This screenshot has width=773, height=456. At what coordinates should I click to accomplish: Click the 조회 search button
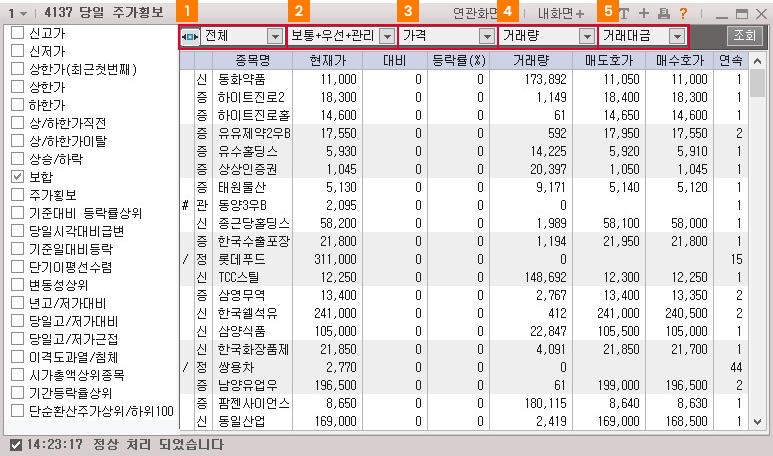tap(744, 35)
